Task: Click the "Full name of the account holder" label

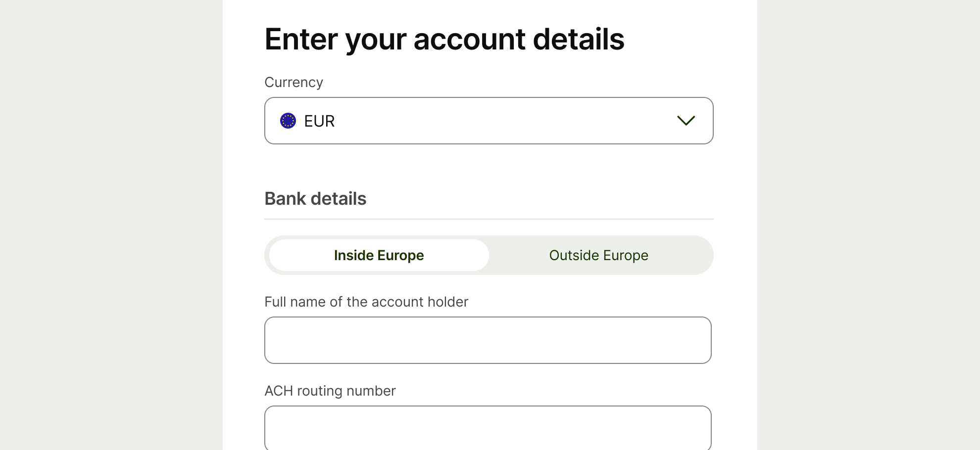Action: point(366,302)
